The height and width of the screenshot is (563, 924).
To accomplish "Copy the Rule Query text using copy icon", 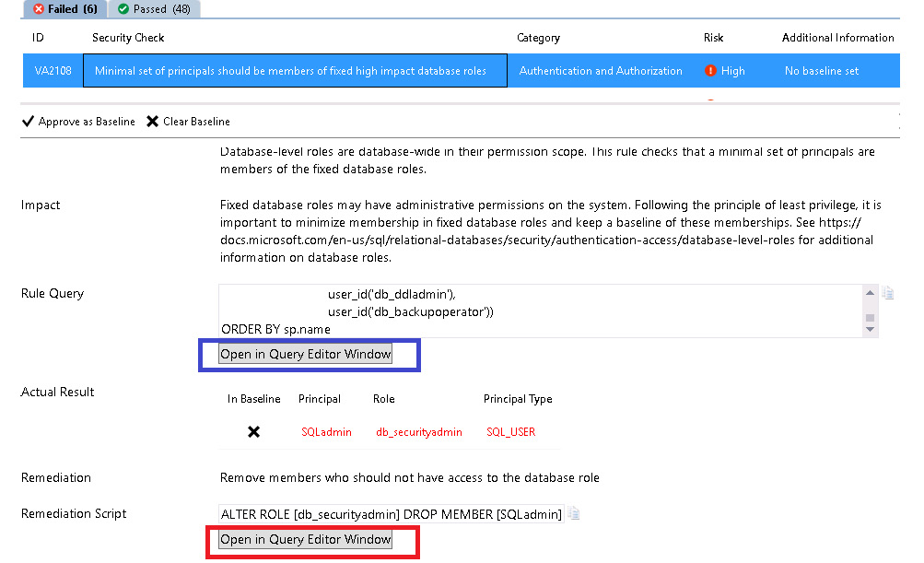I will click(888, 294).
